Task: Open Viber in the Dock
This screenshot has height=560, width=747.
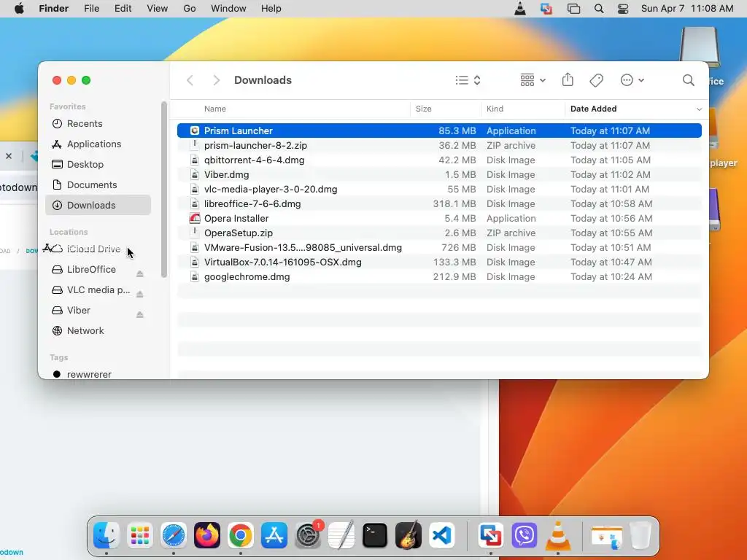Action: pyautogui.click(x=525, y=535)
